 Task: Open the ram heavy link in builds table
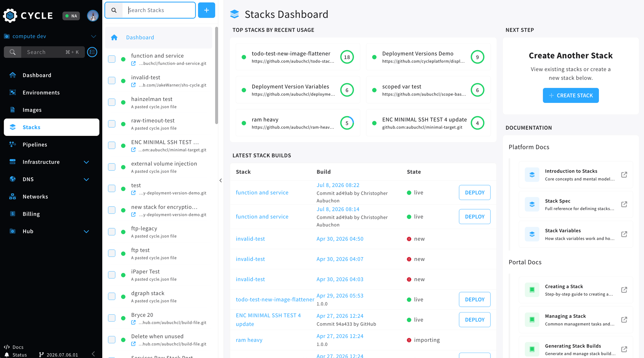249,340
